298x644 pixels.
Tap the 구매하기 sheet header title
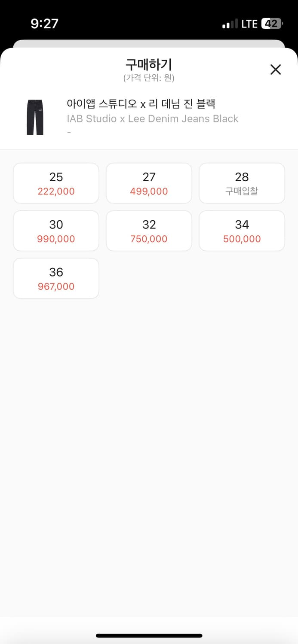click(x=149, y=65)
